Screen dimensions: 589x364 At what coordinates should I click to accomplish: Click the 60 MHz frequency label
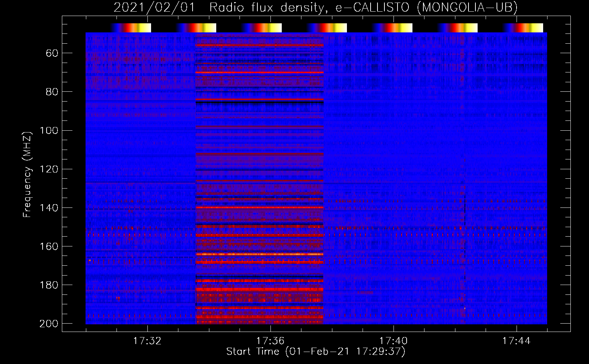tap(52, 54)
